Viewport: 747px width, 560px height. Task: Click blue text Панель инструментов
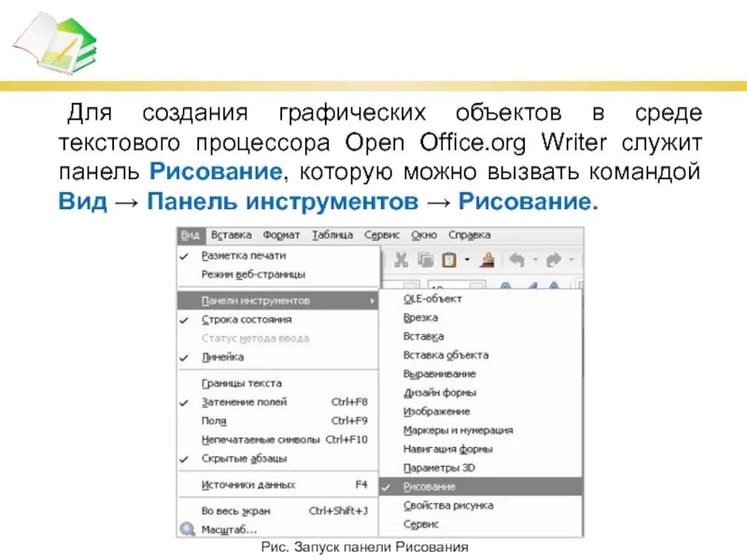(283, 202)
